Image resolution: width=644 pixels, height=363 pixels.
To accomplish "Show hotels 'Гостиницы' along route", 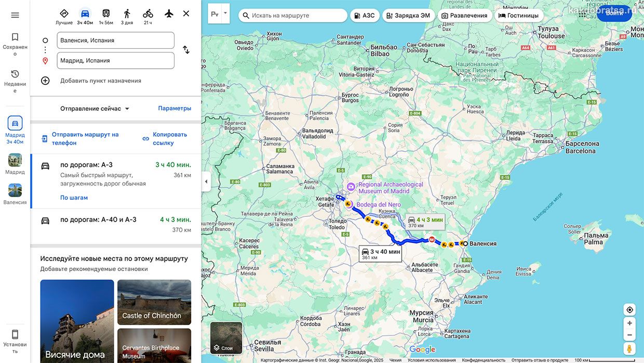I will coord(519,16).
